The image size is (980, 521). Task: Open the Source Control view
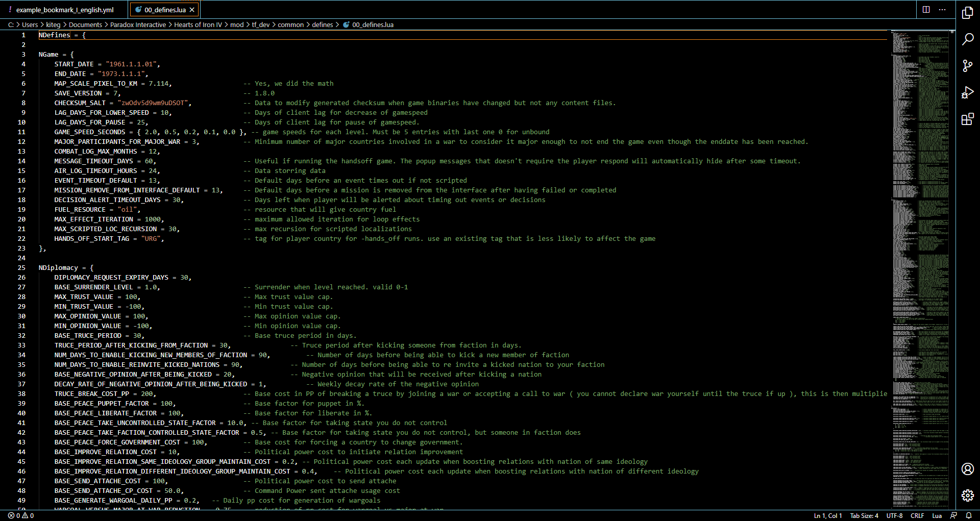point(968,66)
